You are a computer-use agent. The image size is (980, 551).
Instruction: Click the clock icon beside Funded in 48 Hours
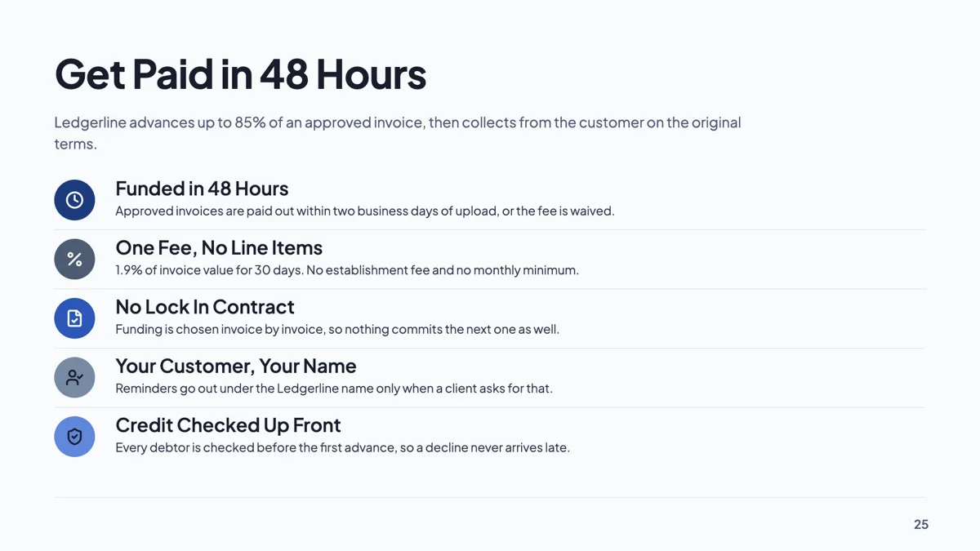[x=74, y=200]
